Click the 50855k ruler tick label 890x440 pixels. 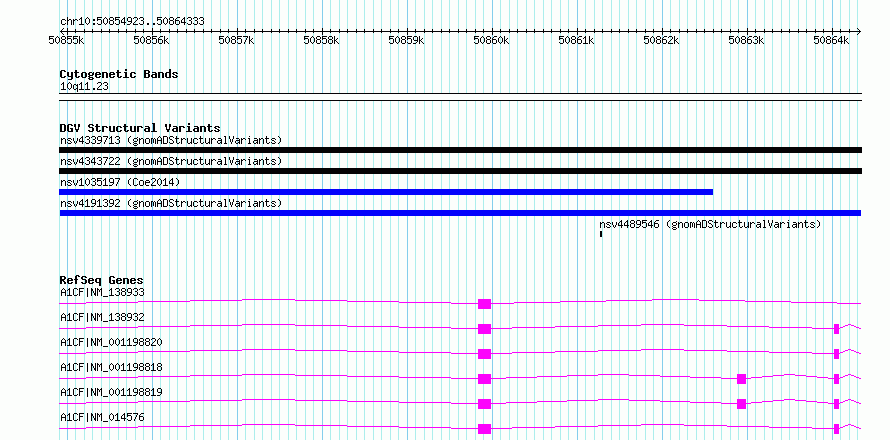click(66, 40)
